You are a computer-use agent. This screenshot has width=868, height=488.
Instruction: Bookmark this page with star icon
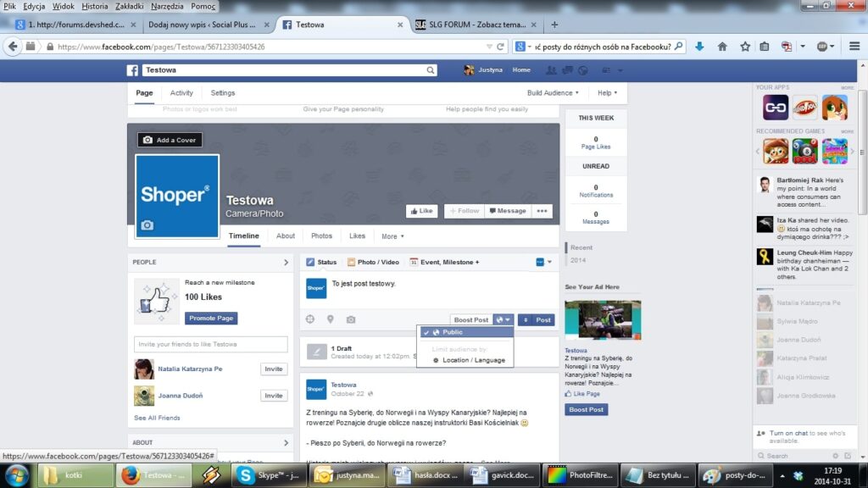pyautogui.click(x=744, y=47)
